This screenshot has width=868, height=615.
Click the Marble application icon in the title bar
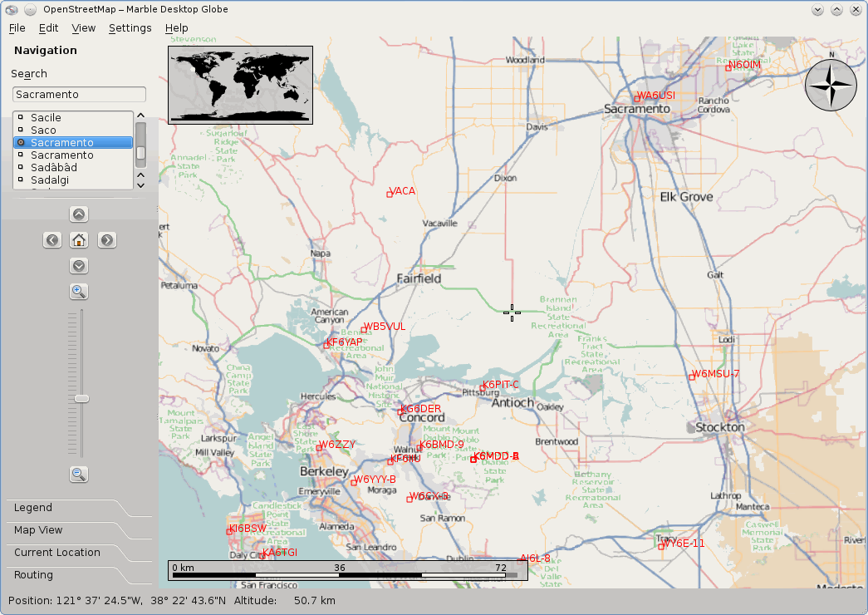coord(11,9)
